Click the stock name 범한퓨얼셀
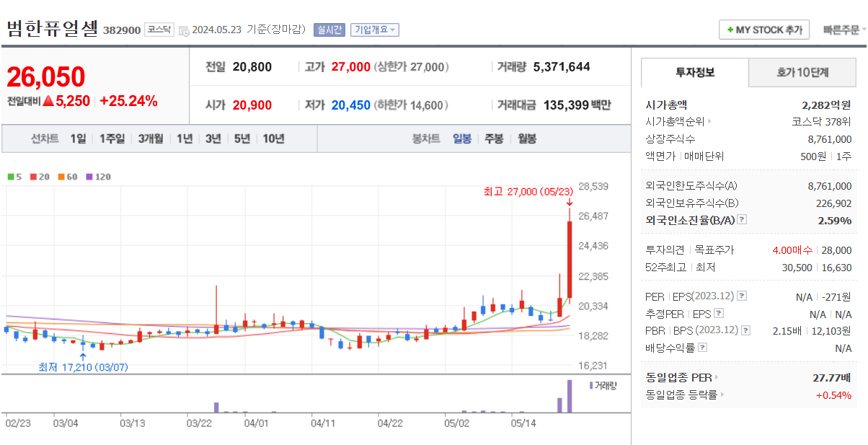The width and height of the screenshot is (868, 445). pos(52,28)
